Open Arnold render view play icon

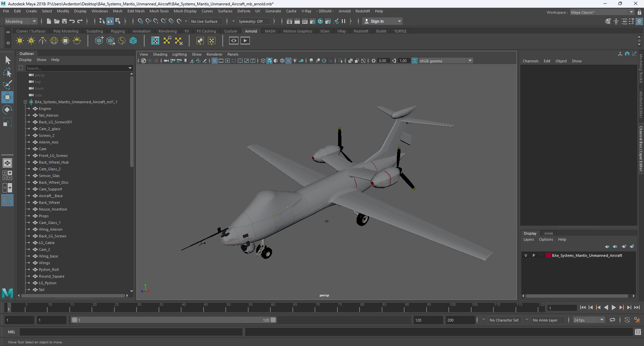[x=245, y=41]
